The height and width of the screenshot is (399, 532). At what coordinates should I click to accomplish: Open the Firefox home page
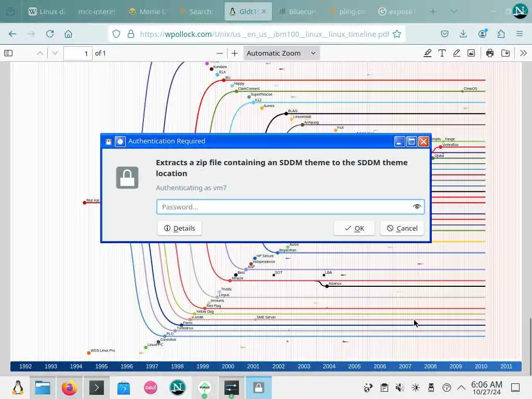pos(68,34)
